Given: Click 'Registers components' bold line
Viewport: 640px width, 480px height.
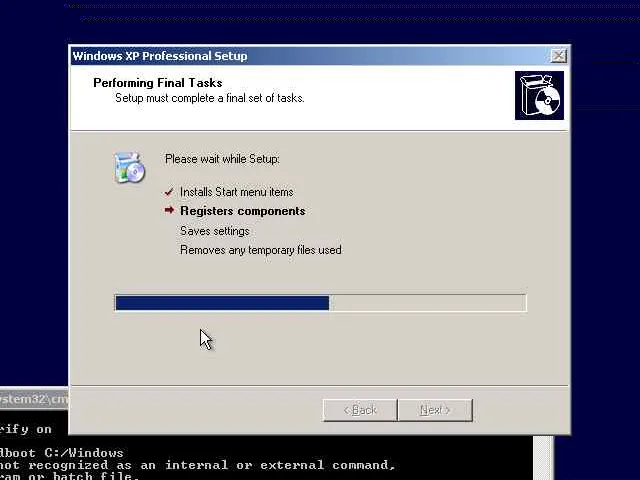Looking at the screenshot, I should point(242,211).
